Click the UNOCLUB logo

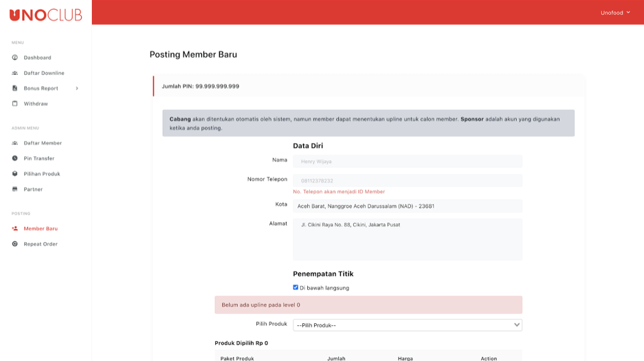point(45,14)
